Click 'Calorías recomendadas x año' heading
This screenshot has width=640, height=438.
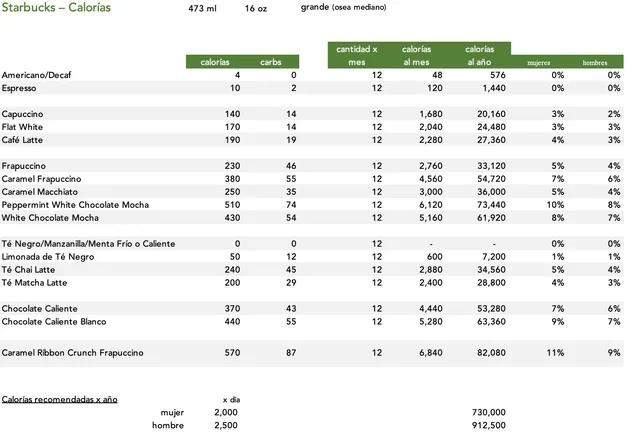pos(60,400)
